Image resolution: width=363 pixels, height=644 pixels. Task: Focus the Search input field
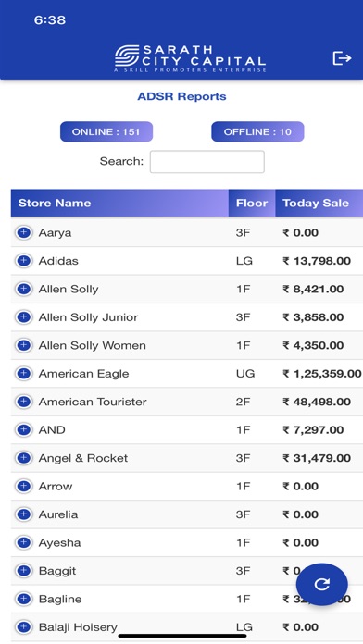tap(207, 161)
